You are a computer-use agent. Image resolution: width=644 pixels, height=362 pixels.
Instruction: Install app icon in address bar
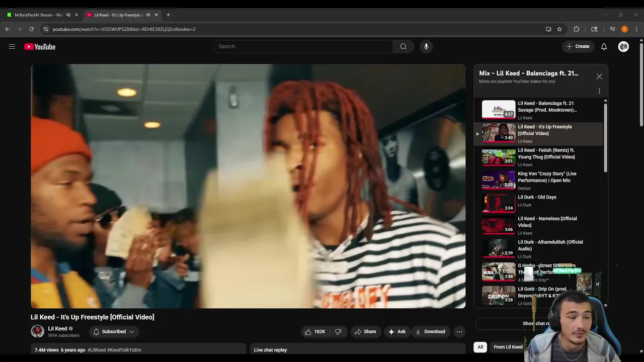point(548,29)
